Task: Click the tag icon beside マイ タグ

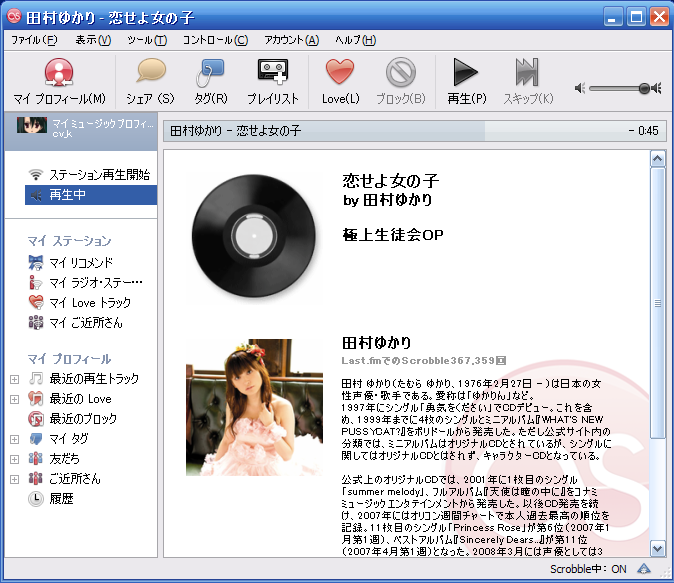Action: click(x=36, y=439)
